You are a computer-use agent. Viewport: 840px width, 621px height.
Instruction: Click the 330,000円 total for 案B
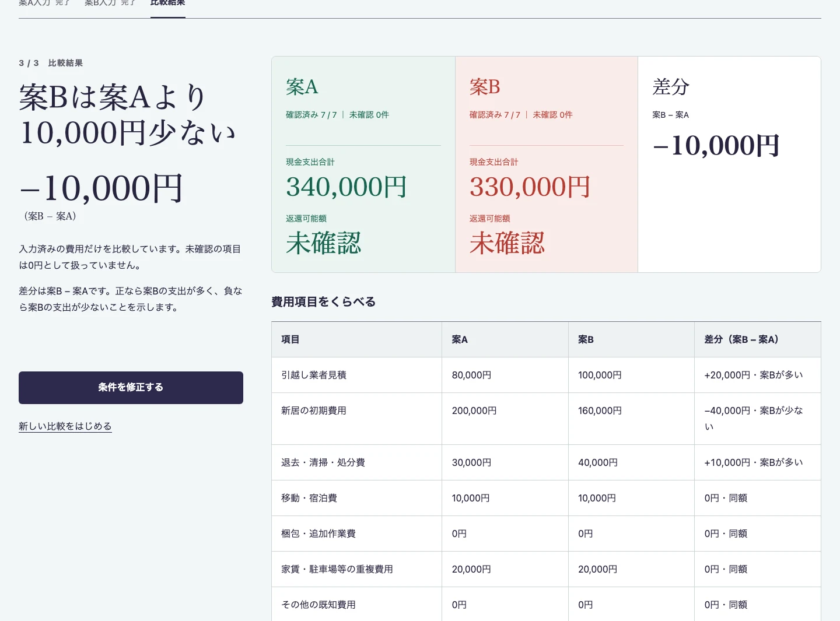(530, 187)
